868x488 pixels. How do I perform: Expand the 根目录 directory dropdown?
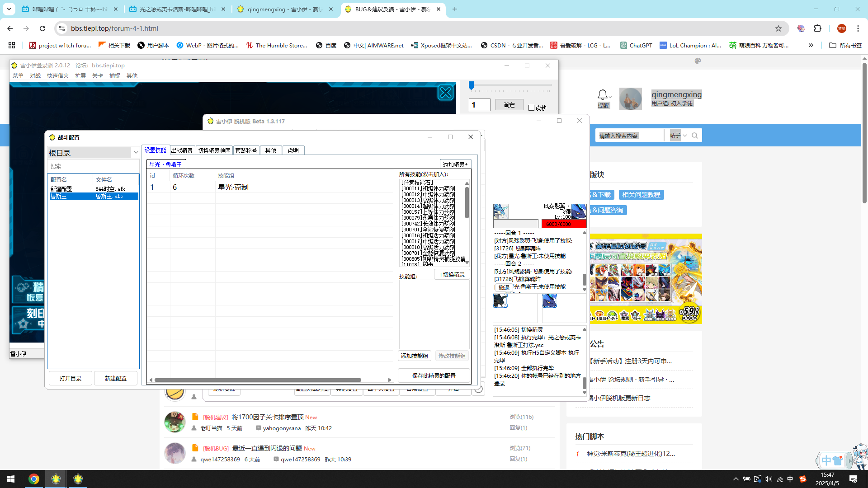[136, 153]
